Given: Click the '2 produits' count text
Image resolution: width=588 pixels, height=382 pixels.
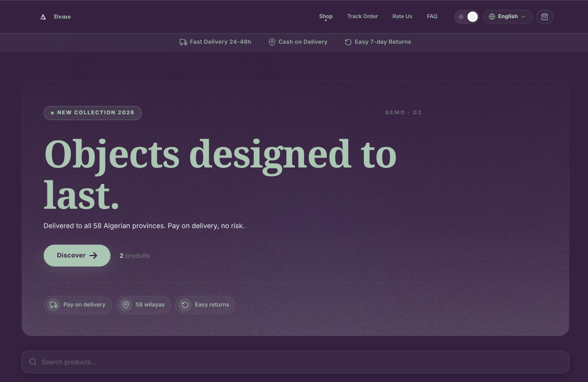Looking at the screenshot, I should coord(135,256).
